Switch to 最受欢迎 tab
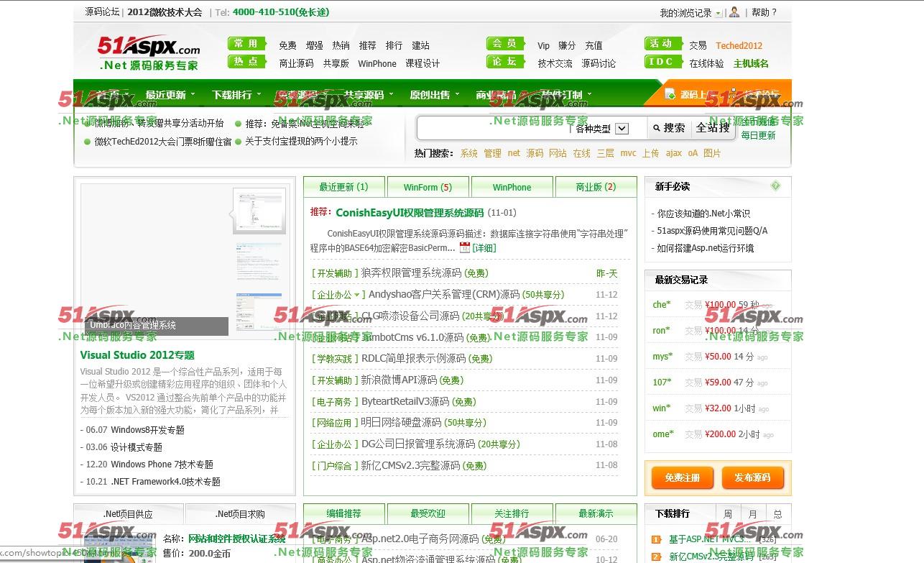 428,513
